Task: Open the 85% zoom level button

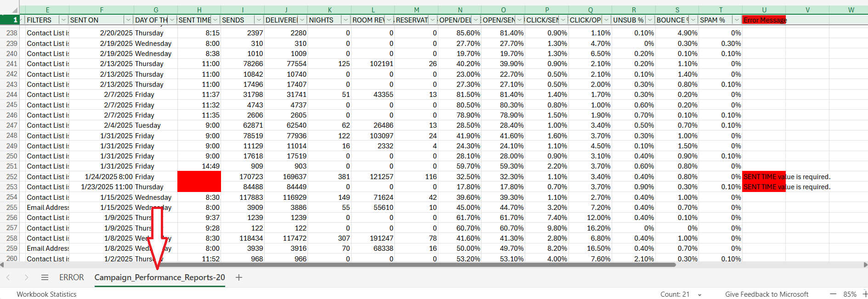Action: [x=850, y=294]
